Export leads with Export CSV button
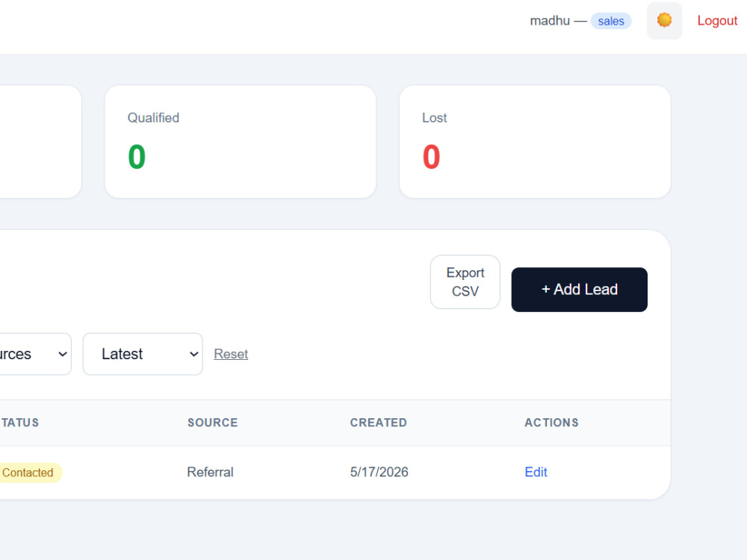The height and width of the screenshot is (560, 747). (x=465, y=282)
